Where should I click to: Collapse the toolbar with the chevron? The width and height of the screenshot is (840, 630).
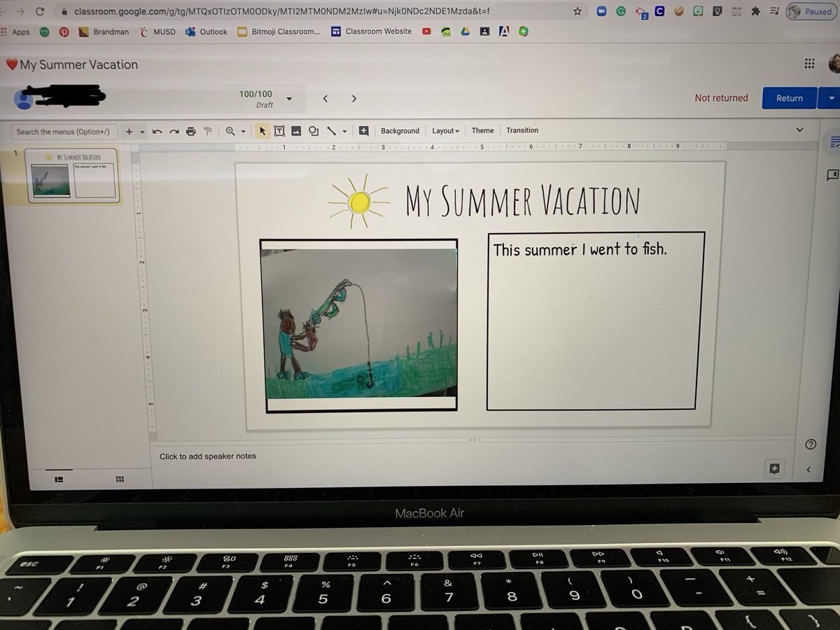[x=800, y=129]
